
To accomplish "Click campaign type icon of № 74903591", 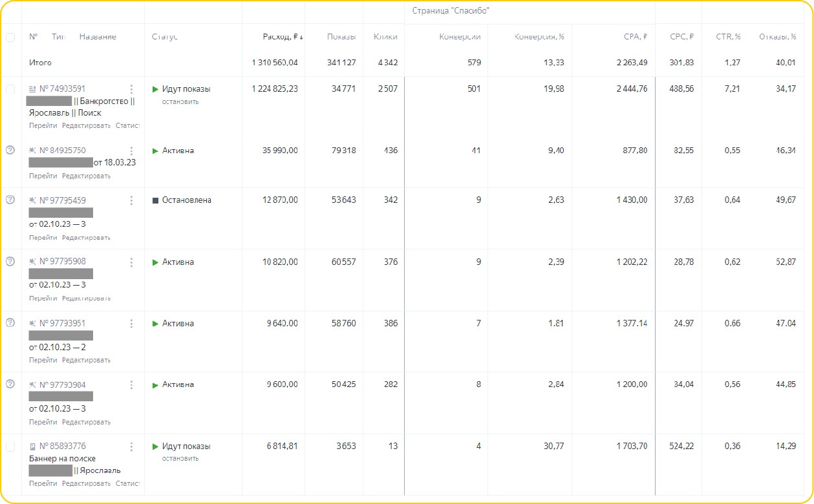I will (x=33, y=89).
